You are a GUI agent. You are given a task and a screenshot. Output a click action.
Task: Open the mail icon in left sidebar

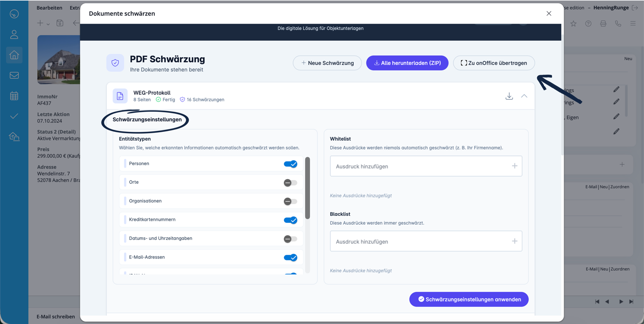click(x=14, y=75)
